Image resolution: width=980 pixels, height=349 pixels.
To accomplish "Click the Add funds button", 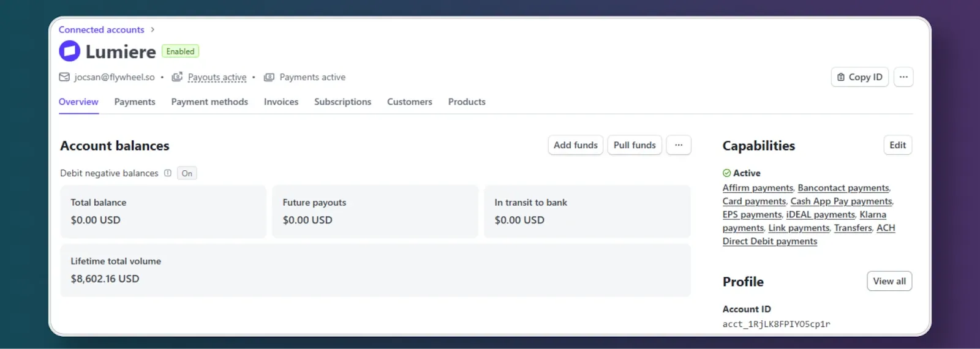I will point(576,145).
